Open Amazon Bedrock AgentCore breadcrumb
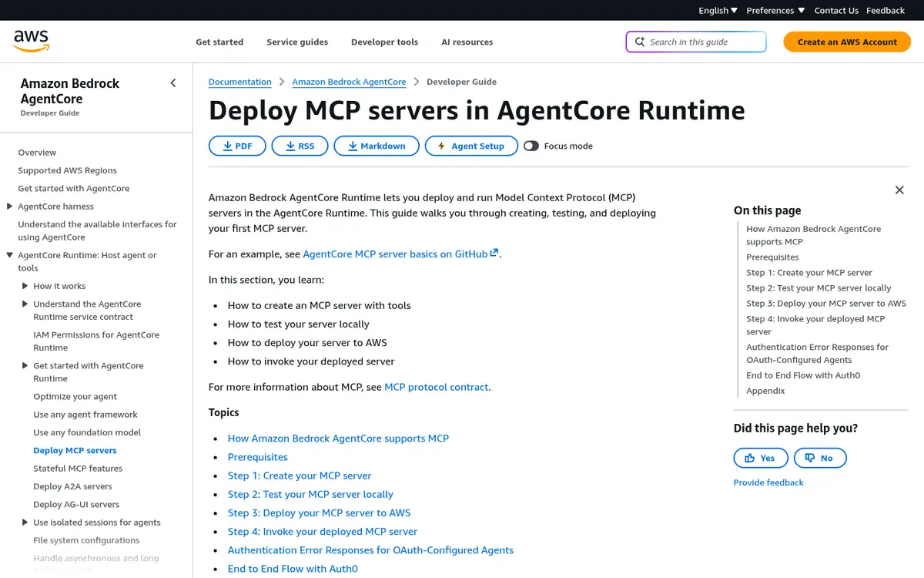This screenshot has width=924, height=578. click(x=349, y=82)
